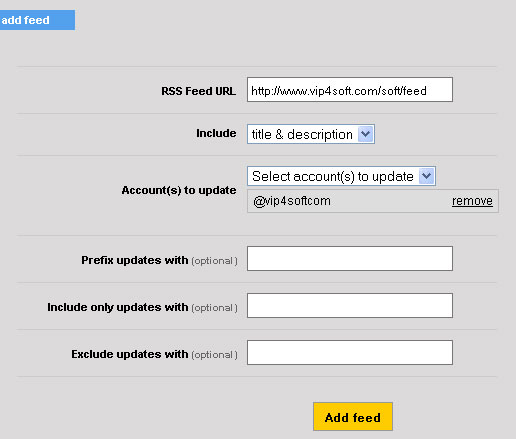The image size is (516, 439).
Task: Click the arrow on the account selector
Action: tap(427, 176)
